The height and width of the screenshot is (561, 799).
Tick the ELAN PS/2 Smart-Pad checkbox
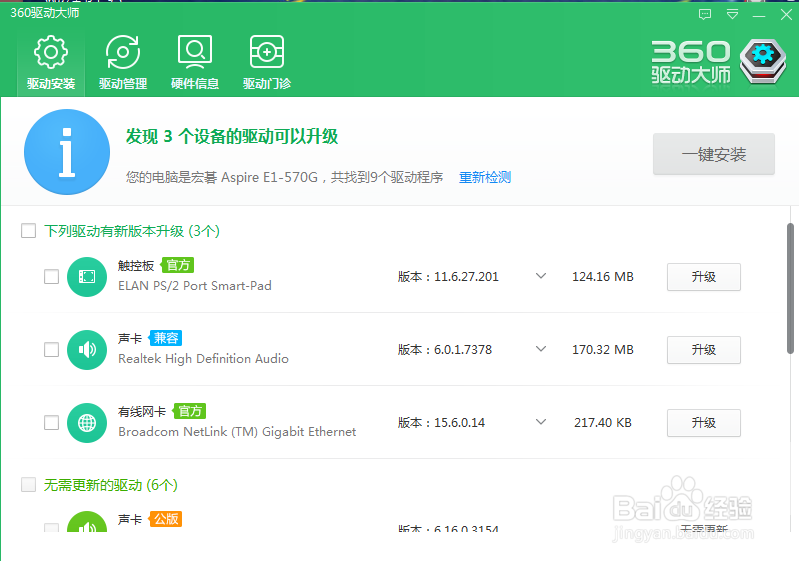coord(51,277)
